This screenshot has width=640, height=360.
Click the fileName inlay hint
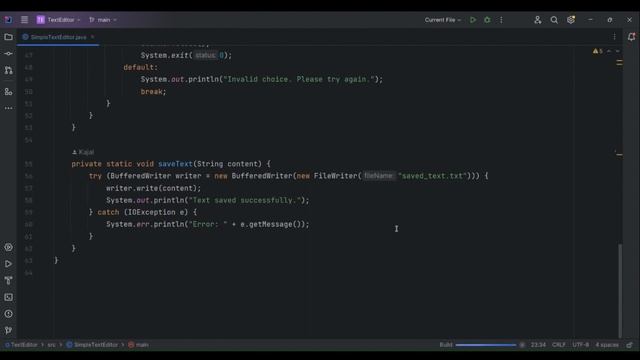click(x=379, y=176)
